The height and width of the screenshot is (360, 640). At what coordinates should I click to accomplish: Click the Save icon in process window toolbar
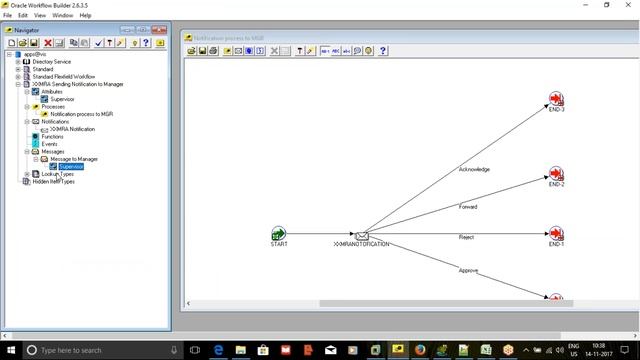(x=202, y=51)
